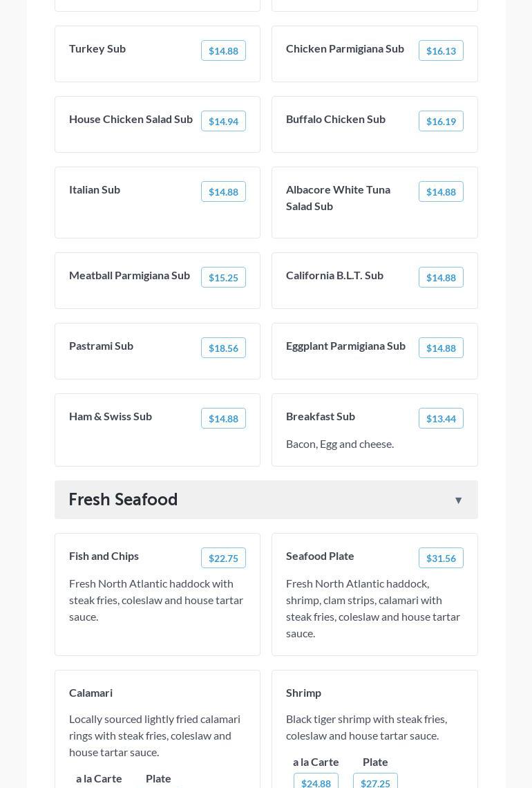Select Ham & Swiss Sub price button

point(223,418)
